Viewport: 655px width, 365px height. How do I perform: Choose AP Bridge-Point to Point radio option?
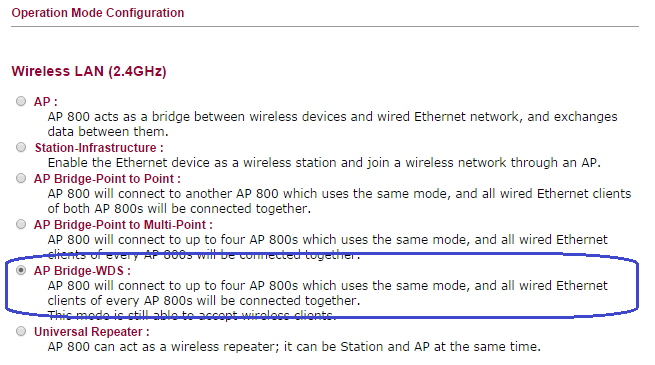pos(21,178)
